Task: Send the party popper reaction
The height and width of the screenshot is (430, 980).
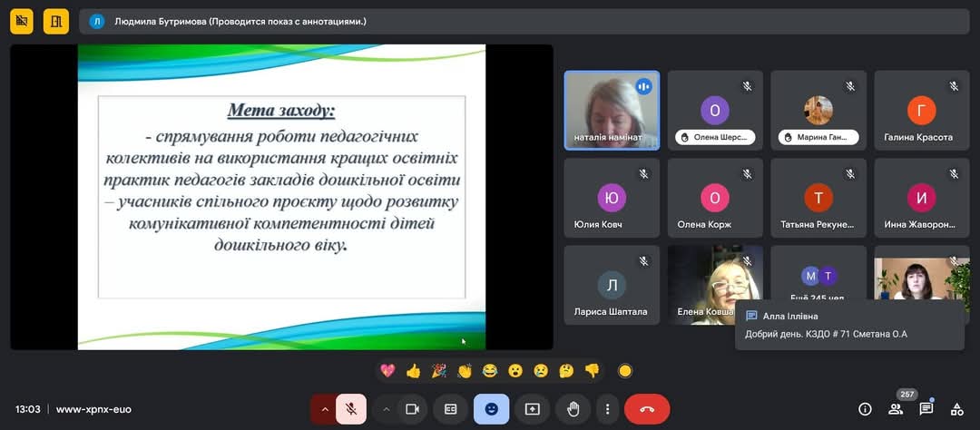Action: [438, 370]
